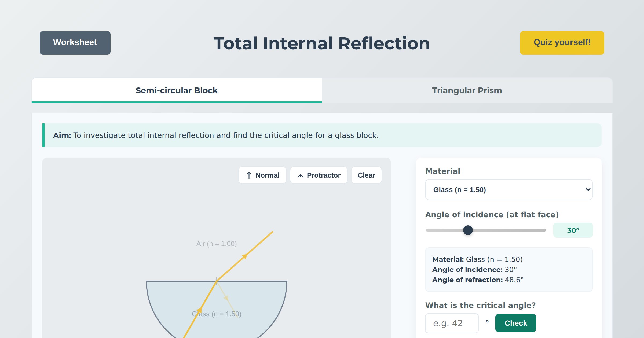Click the Total Internal Reflection heading
Viewport: 644px width, 338px height.
[x=322, y=43]
